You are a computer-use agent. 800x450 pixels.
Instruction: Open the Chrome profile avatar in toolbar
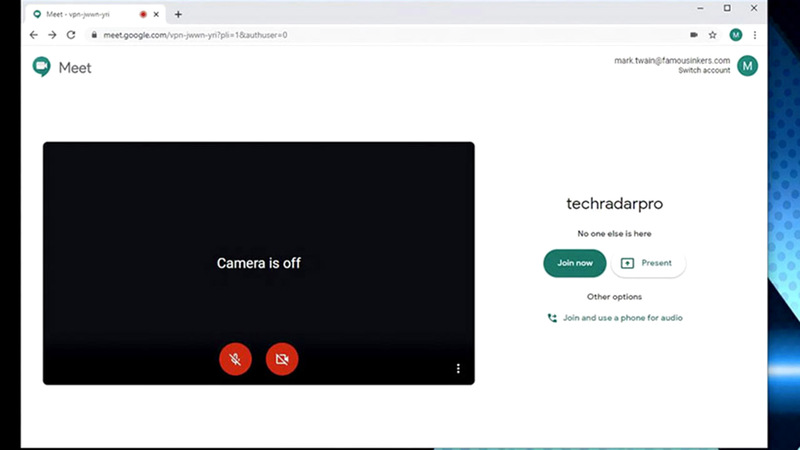pyautogui.click(x=736, y=35)
